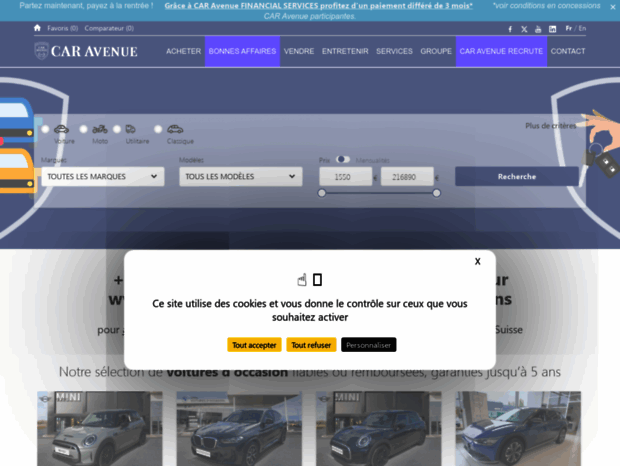Image resolution: width=620 pixels, height=466 pixels.
Task: Select the Voiture radio option
Action: click(45, 129)
